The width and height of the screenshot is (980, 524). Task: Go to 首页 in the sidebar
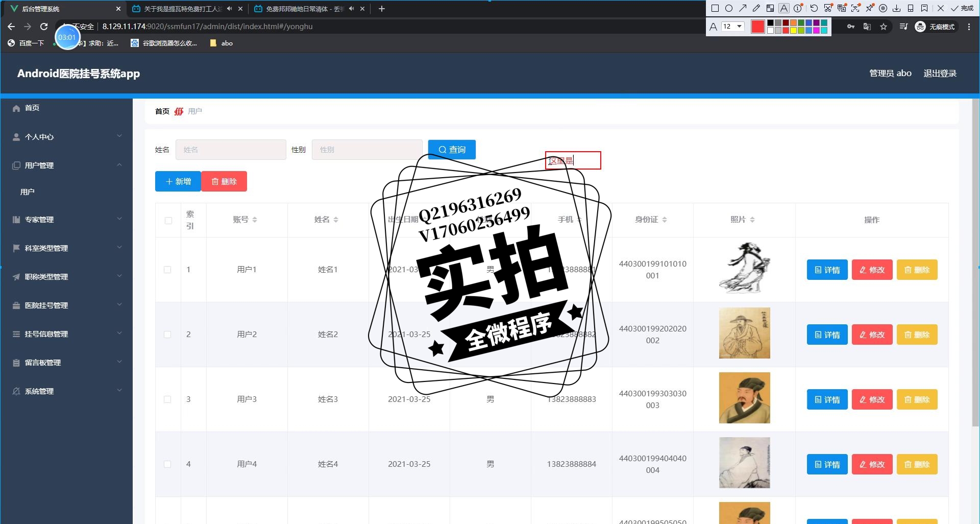coord(66,108)
